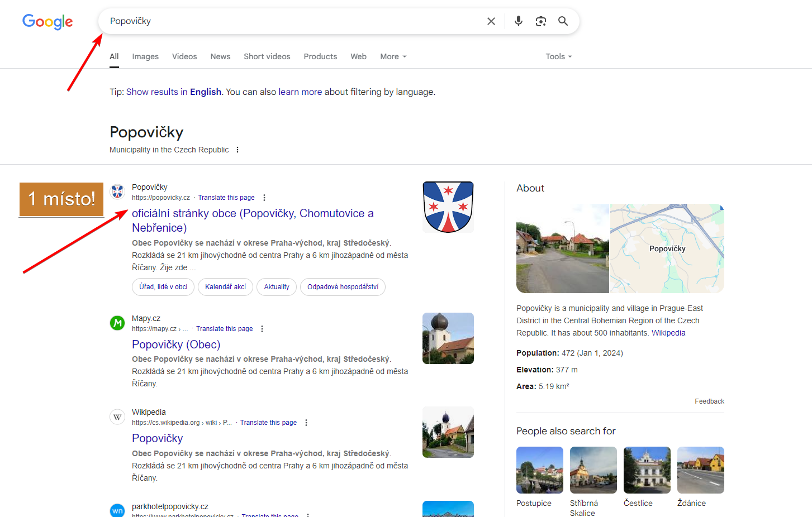Viewport: 812px width, 517px height.
Task: Open the Wikipedia Popovičky result title
Action: coord(157,438)
